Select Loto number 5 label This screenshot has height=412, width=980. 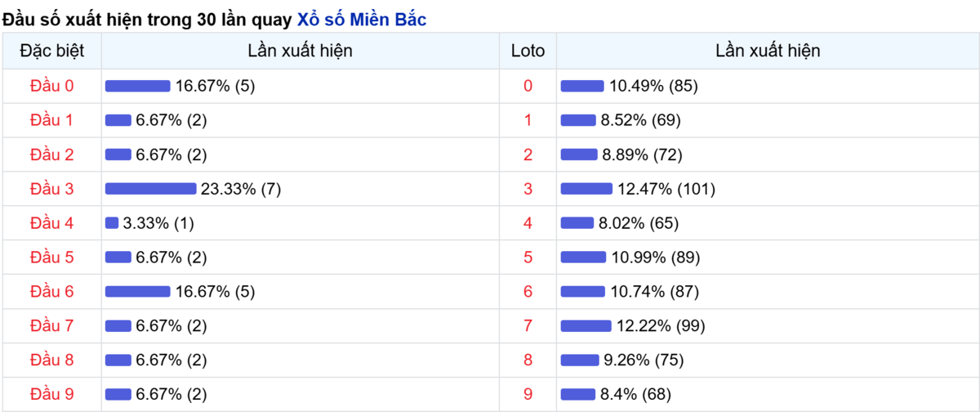[x=528, y=257]
